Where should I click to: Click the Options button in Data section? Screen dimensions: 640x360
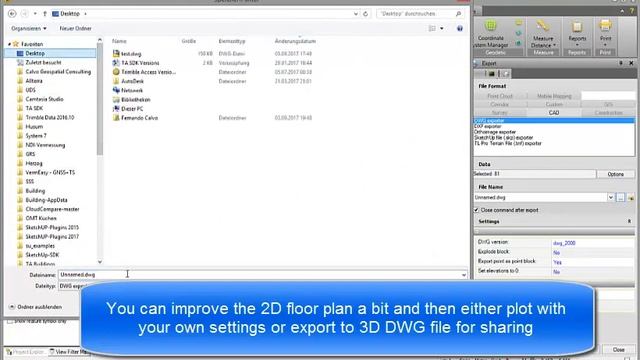616,174
